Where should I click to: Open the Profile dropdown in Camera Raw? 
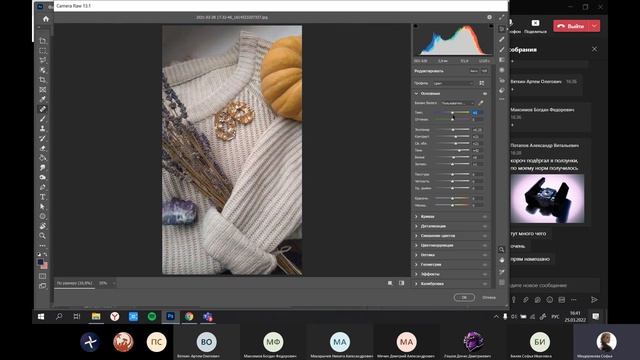453,83
